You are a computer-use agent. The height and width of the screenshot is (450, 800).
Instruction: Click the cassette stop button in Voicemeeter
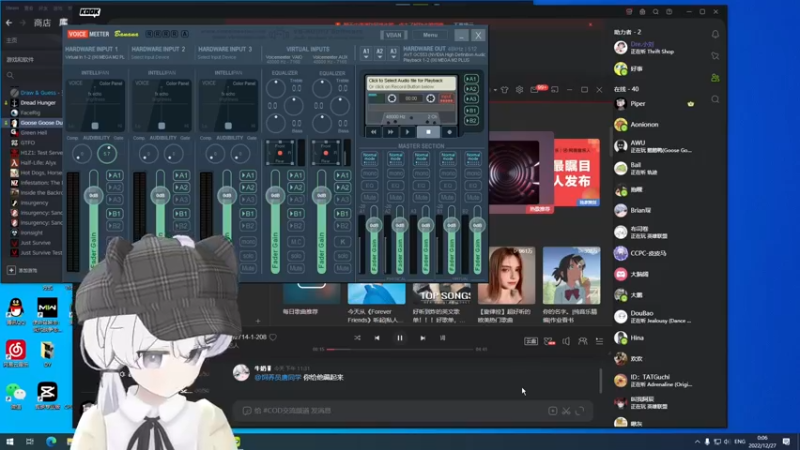pyautogui.click(x=428, y=132)
